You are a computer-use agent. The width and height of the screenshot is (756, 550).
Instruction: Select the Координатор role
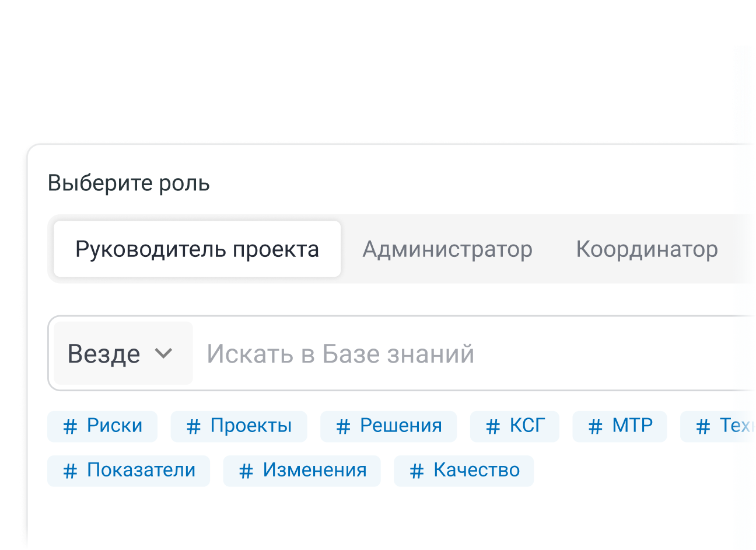point(647,249)
